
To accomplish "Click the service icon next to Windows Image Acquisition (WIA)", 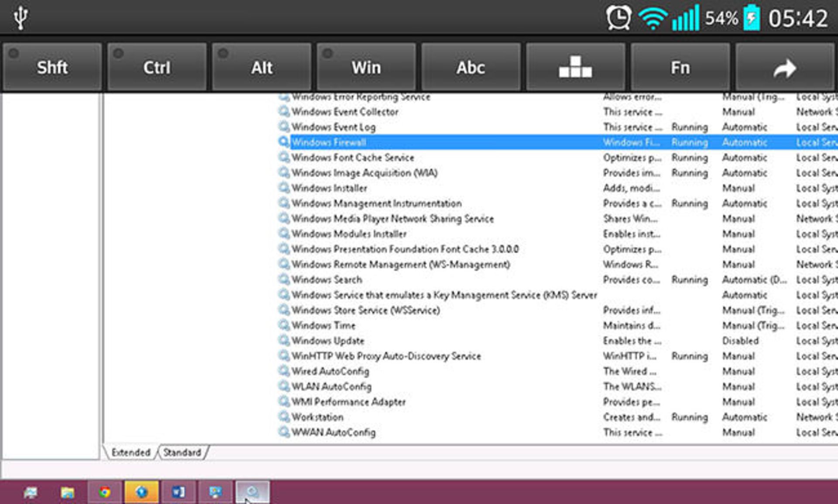I will 284,173.
